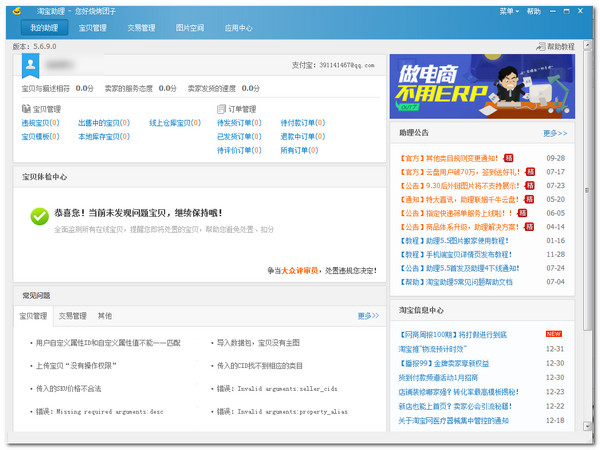Image resolution: width=600 pixels, height=450 pixels.
Task: Open FAQ 导入数据包，宝贝没有主图
Action: (258, 343)
